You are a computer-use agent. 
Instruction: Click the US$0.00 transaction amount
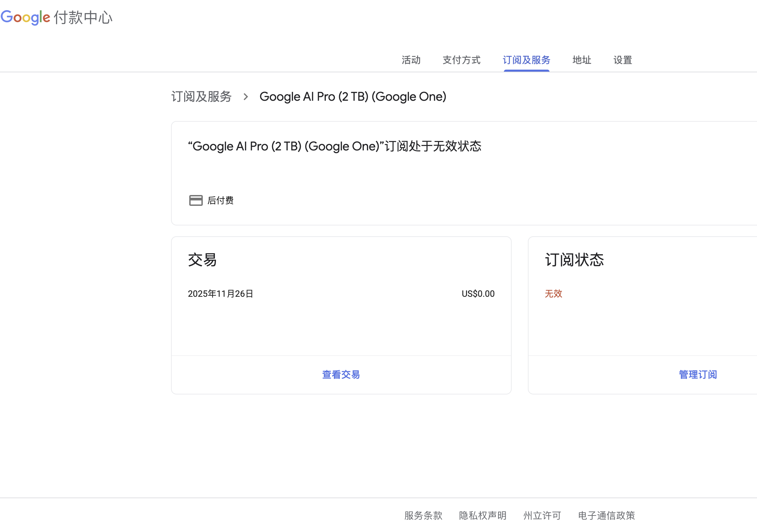point(478,294)
